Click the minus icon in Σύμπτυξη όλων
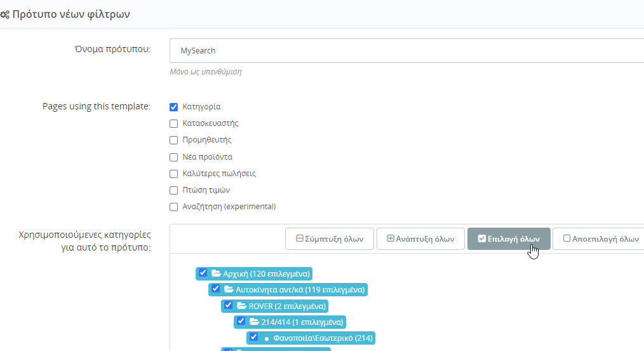Screen dimensions: 644x351 point(300,238)
